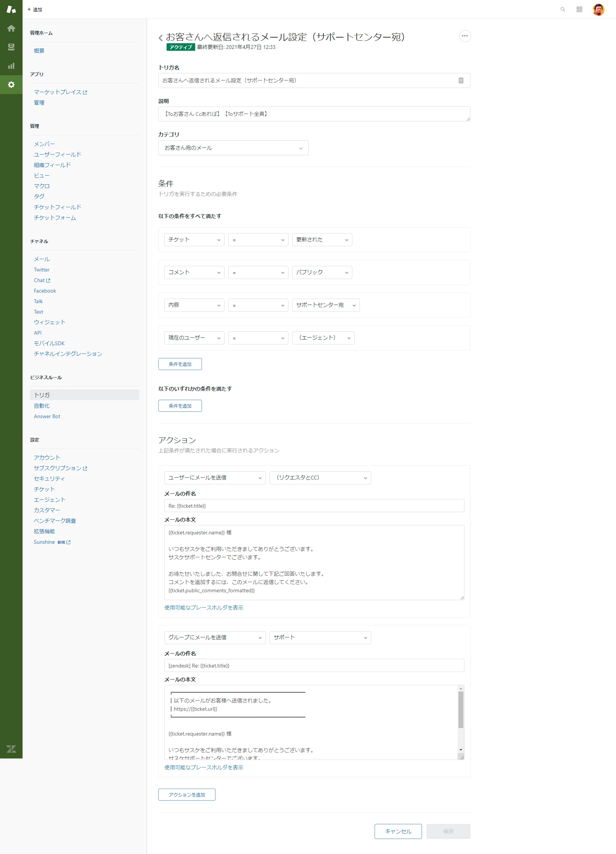The width and height of the screenshot is (616, 854).
Task: Open アカウント settings
Action: (47, 458)
